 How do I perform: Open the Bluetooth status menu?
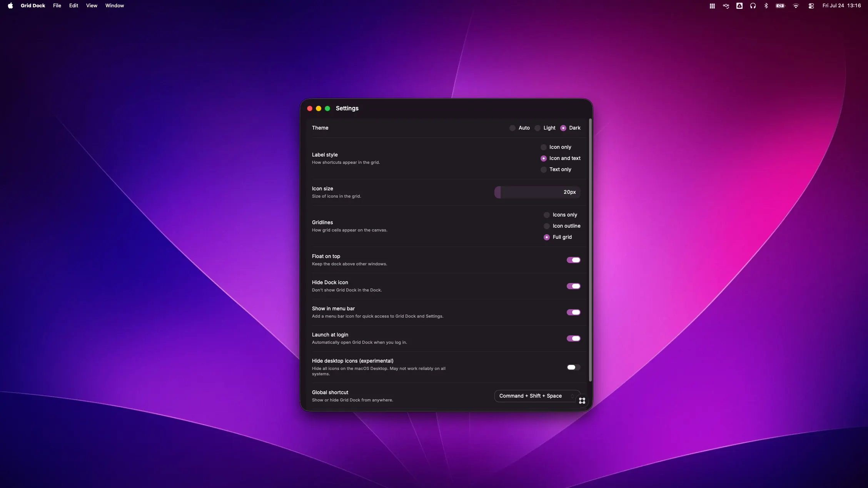coord(766,6)
